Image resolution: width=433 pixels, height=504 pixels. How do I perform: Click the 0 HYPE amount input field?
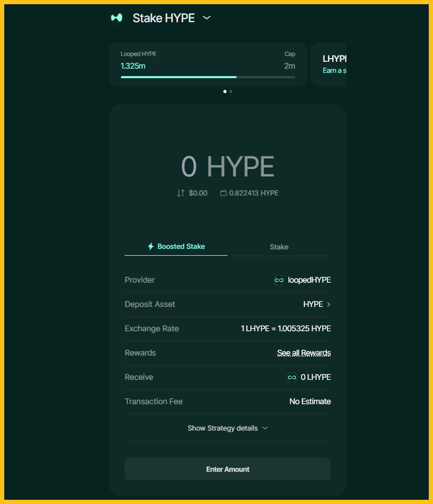coord(228,165)
